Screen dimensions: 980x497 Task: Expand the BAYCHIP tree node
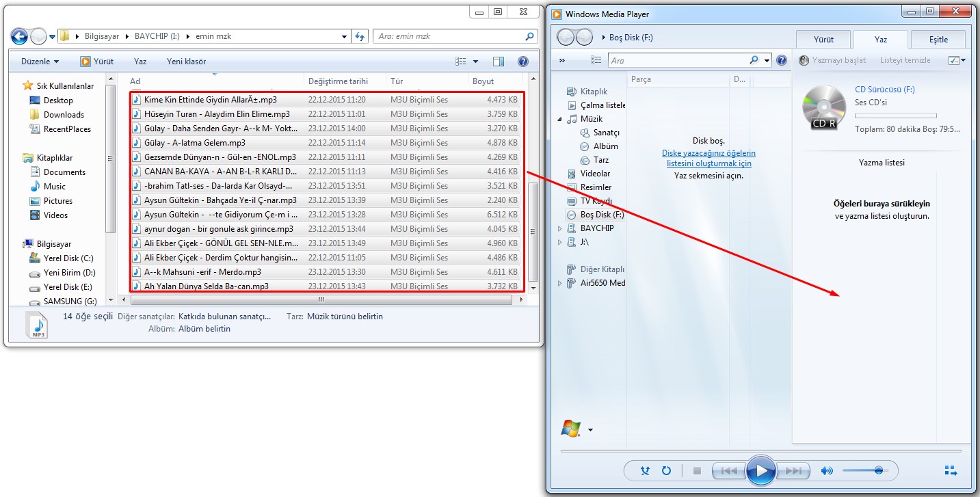click(x=560, y=228)
